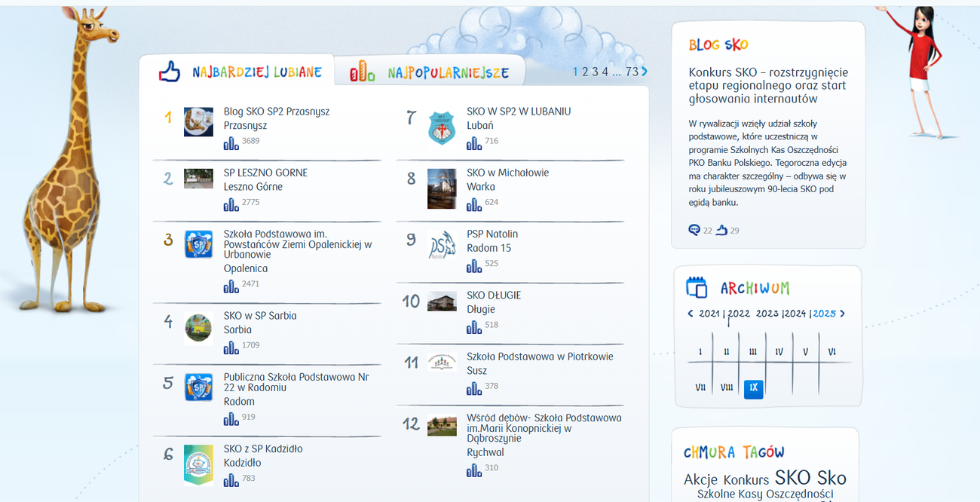Open SKO z SP Kadzidło link
Screen dimensions: 980x502
(x=263, y=448)
